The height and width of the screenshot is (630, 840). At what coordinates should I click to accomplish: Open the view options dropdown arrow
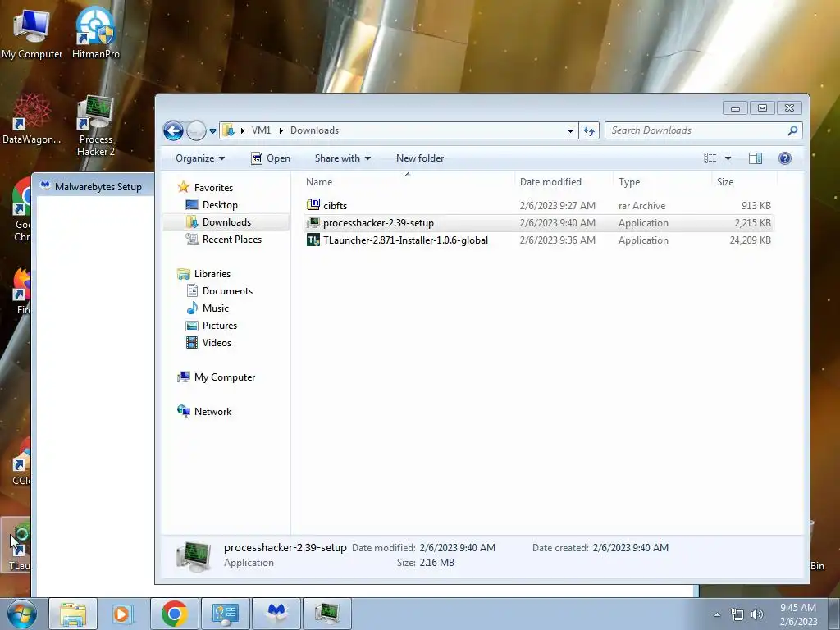pos(728,158)
